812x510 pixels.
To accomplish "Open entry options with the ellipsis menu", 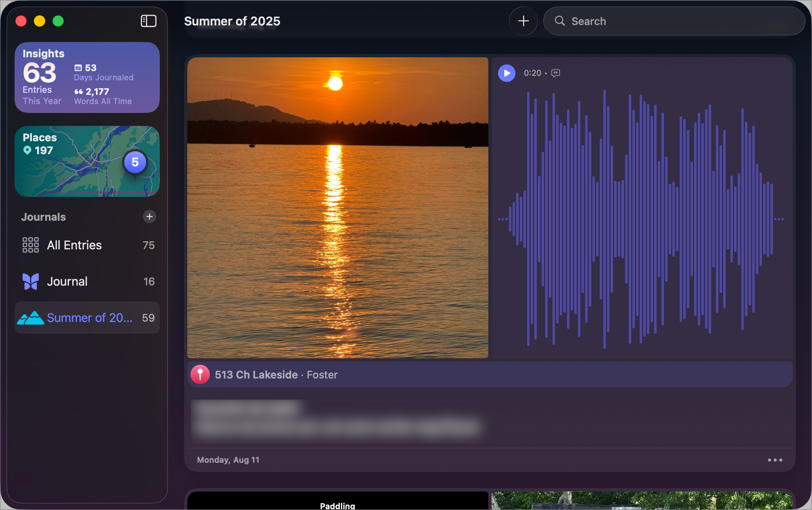I will coord(774,460).
